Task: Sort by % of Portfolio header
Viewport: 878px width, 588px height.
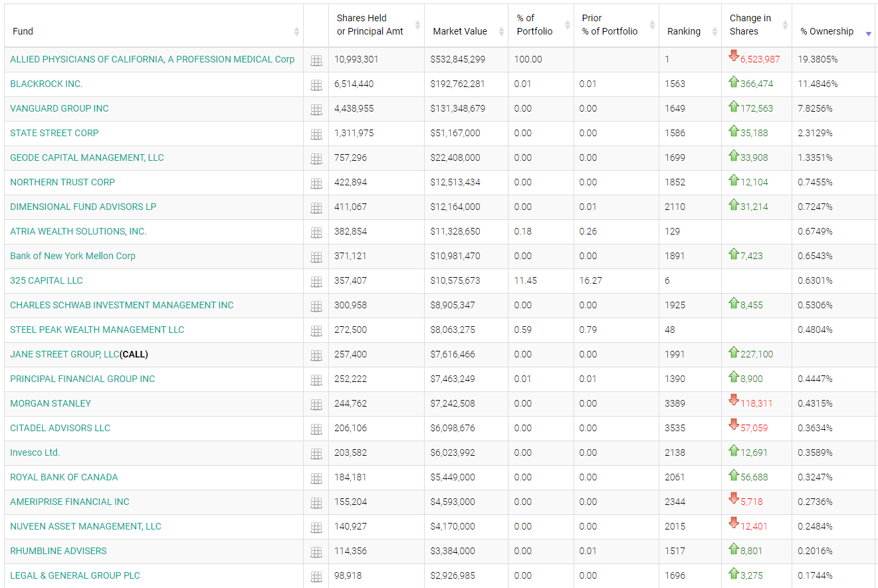Action: coord(541,25)
